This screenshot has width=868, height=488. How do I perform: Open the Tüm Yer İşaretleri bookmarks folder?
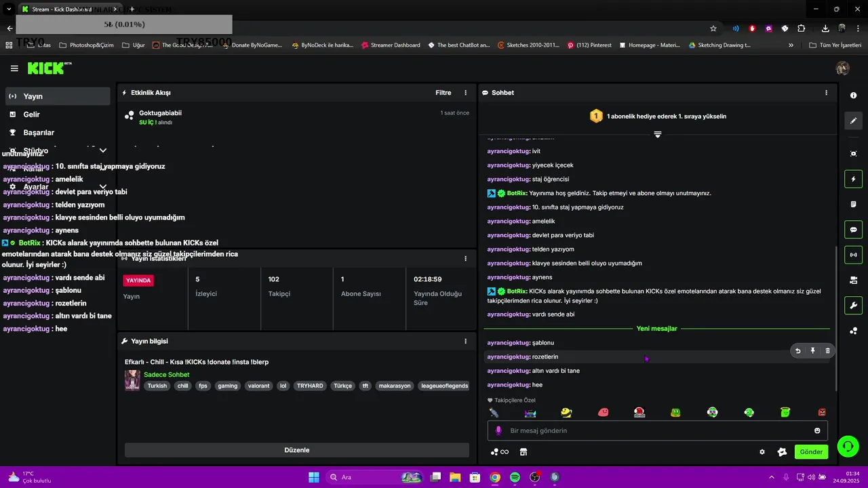coord(835,45)
